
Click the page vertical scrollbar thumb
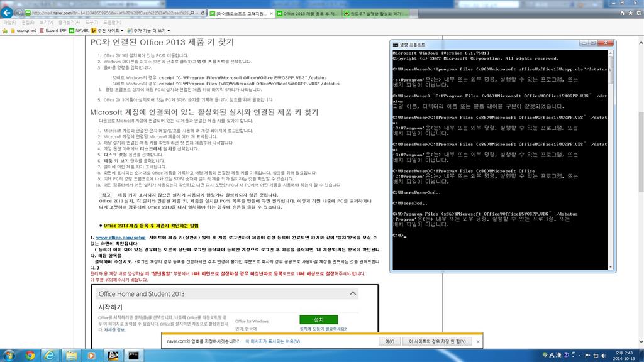tap(641, 152)
